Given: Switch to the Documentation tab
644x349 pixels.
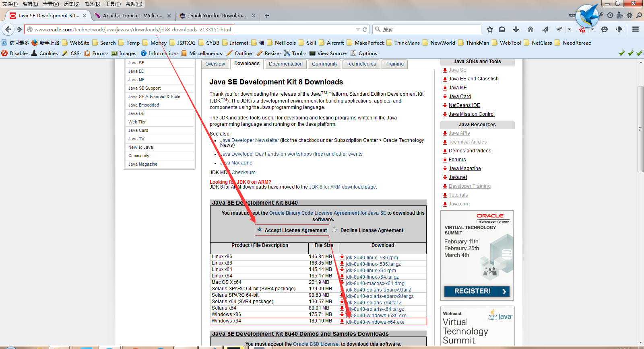Looking at the screenshot, I should tap(285, 64).
